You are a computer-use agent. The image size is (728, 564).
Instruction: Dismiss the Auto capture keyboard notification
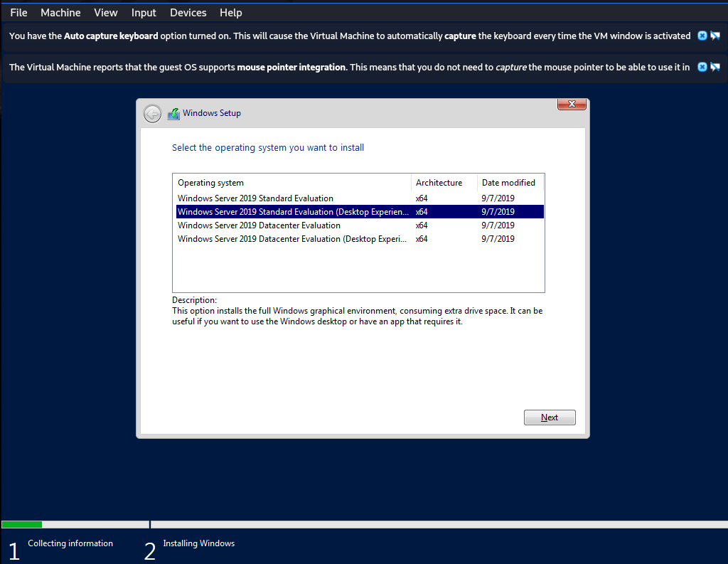click(x=702, y=36)
